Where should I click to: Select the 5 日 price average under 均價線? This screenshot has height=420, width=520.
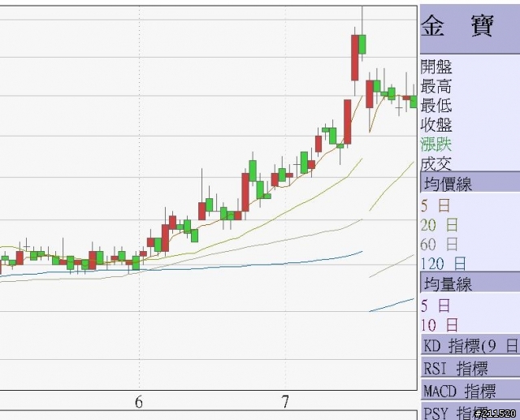click(x=435, y=206)
